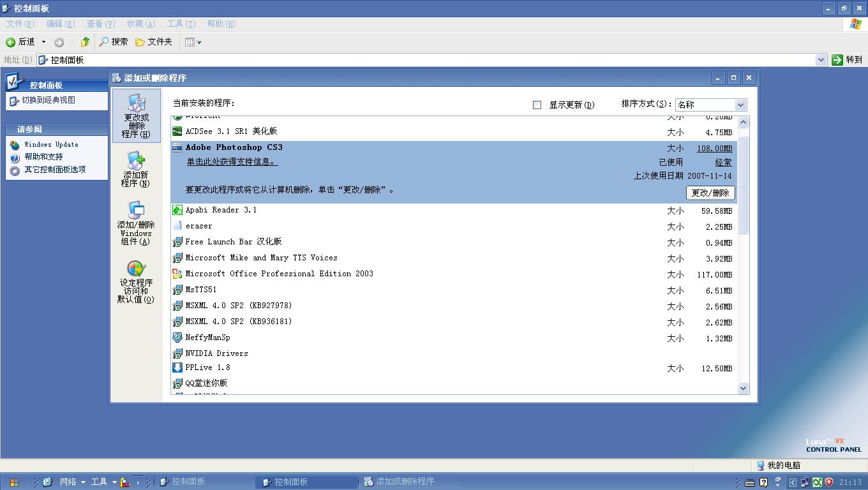Click the 108.00MB size value

pos(714,149)
